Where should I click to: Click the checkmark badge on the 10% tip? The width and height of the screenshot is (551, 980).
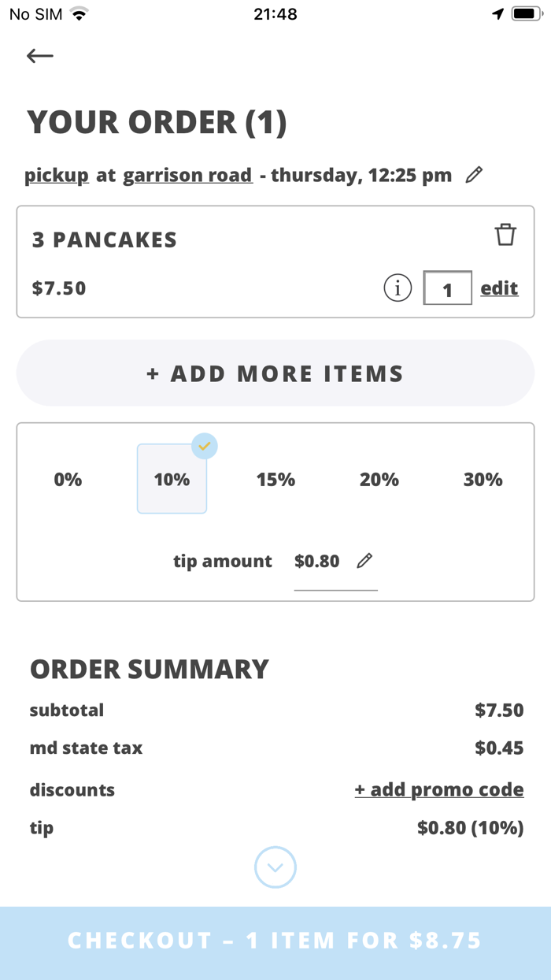[x=205, y=446]
